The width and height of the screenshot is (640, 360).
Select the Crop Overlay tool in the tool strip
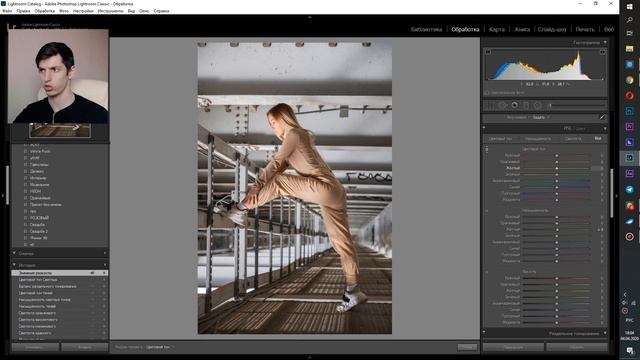490,105
